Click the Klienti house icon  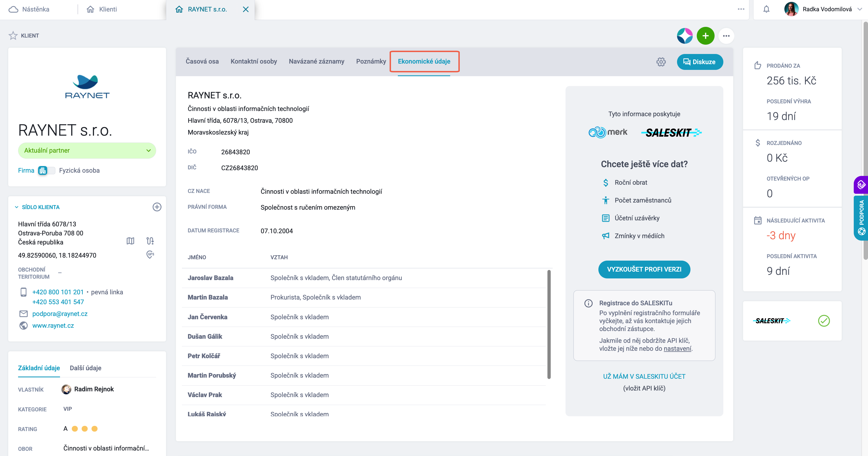90,9
